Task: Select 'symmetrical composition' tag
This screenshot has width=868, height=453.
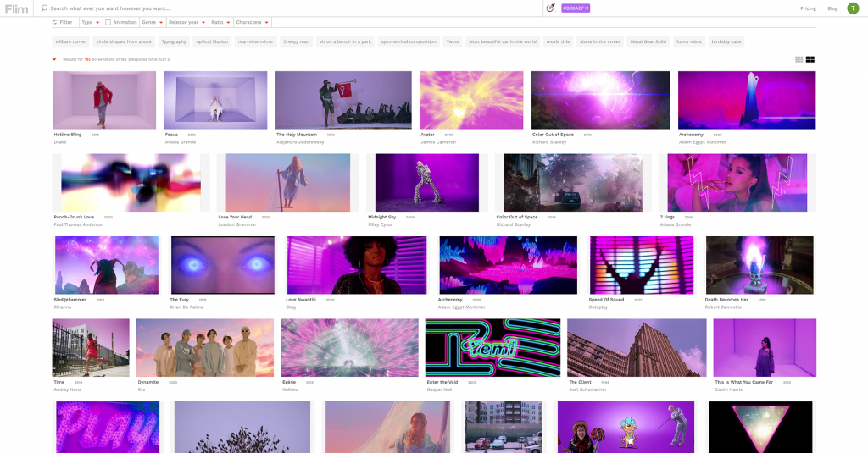Action: coord(409,42)
